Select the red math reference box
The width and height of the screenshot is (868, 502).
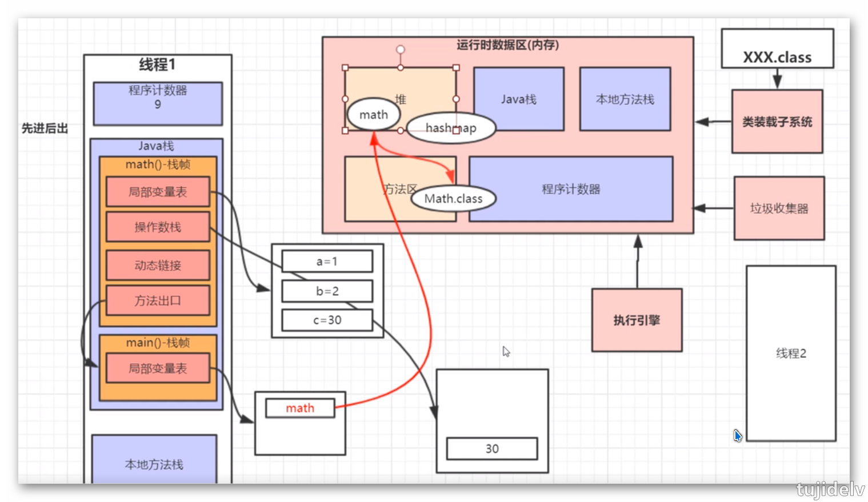300,408
